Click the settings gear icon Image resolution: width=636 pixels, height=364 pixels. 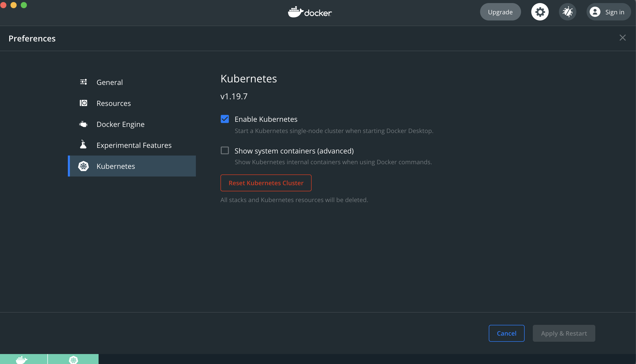(540, 12)
